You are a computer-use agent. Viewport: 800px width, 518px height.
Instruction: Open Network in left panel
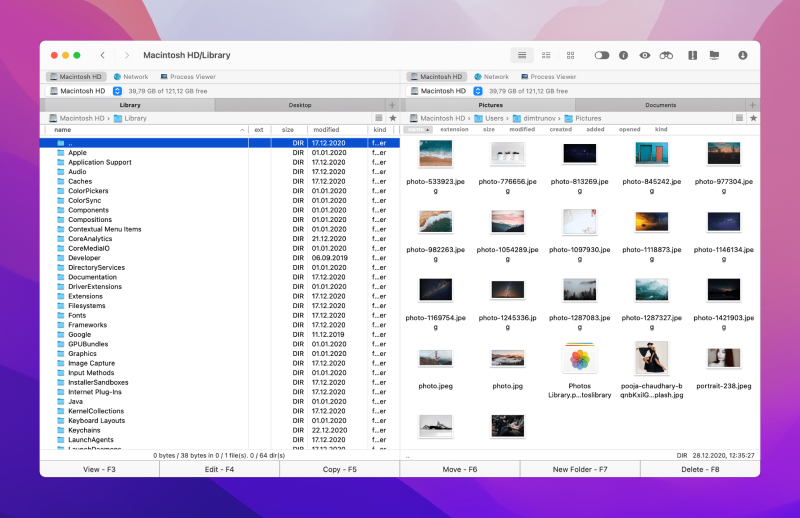pos(131,77)
